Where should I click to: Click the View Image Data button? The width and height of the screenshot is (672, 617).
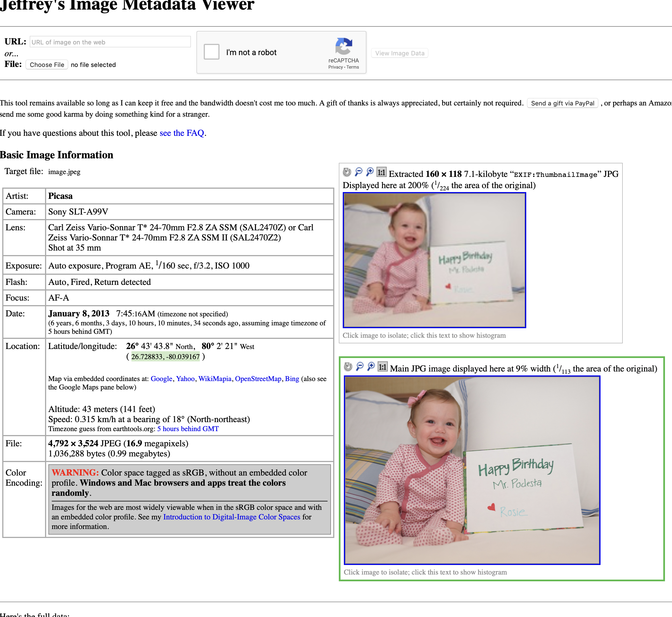[x=400, y=53]
